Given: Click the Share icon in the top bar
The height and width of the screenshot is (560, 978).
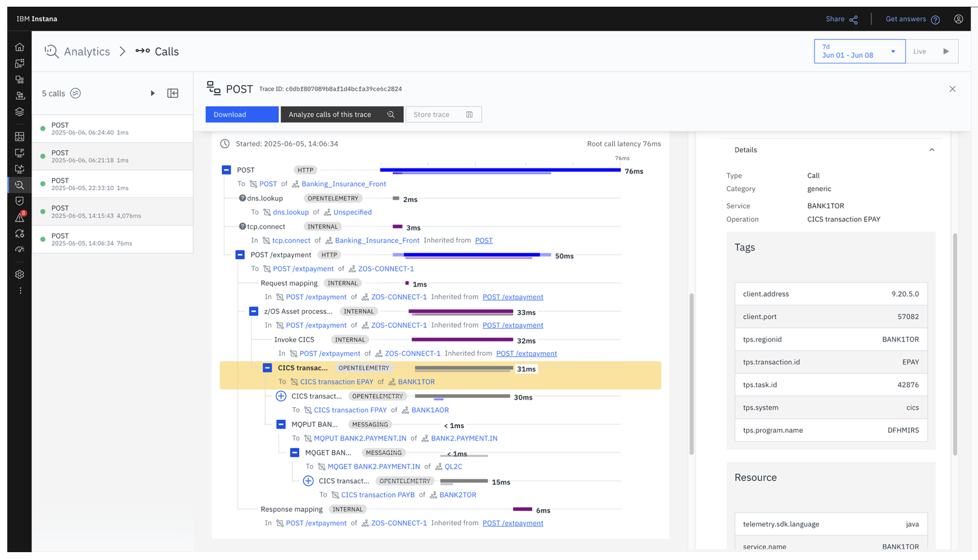Looking at the screenshot, I should click(854, 20).
